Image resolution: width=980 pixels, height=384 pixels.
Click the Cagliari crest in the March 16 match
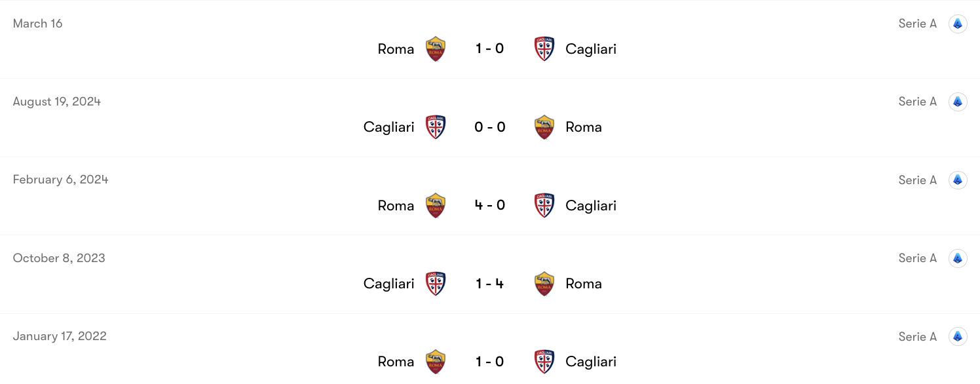coord(544,48)
